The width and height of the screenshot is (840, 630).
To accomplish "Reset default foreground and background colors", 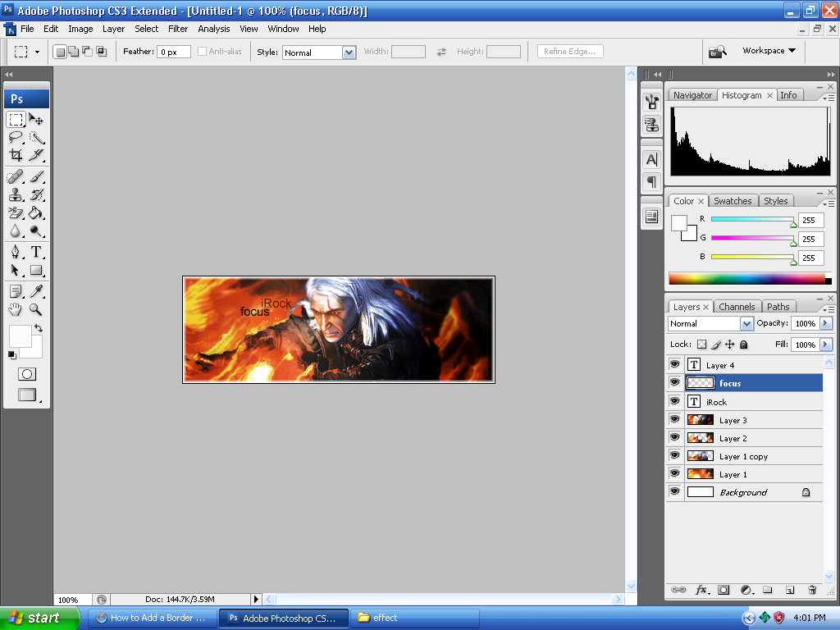I will click(11, 354).
